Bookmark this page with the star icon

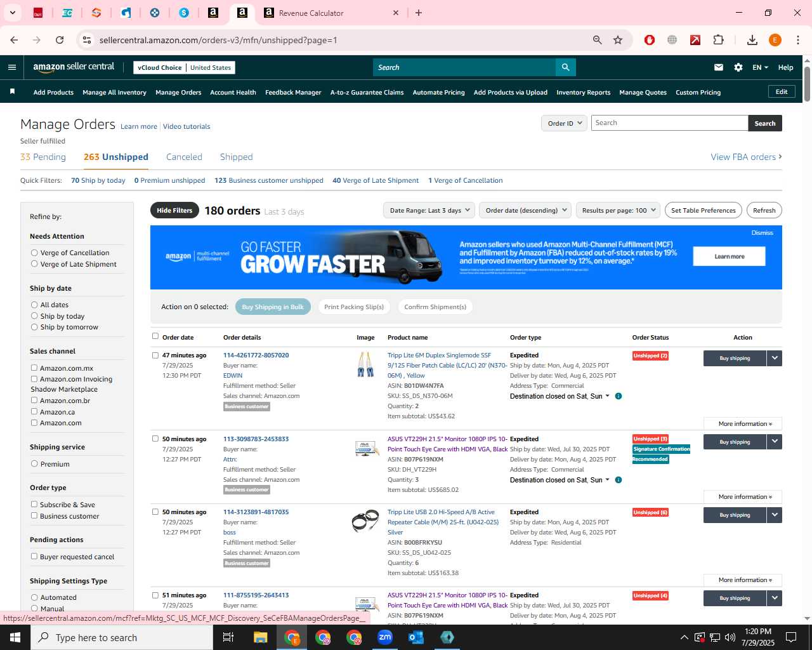pyautogui.click(x=618, y=40)
